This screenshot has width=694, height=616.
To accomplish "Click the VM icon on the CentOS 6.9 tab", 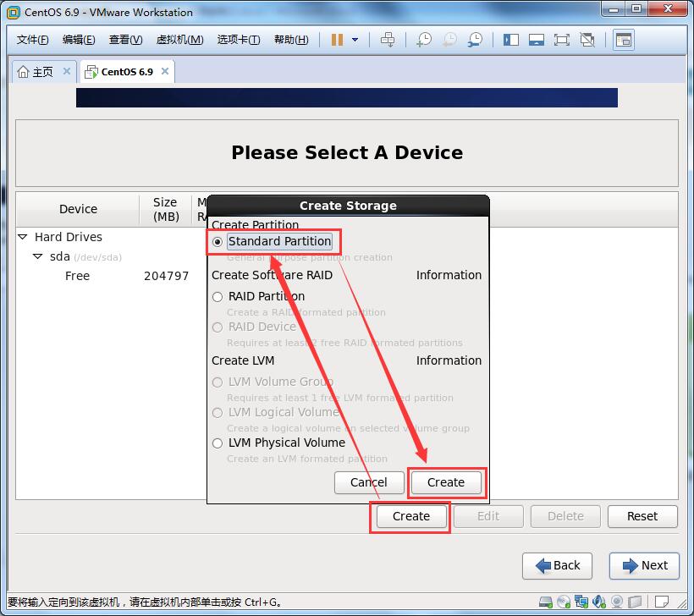I will pyautogui.click(x=91, y=72).
